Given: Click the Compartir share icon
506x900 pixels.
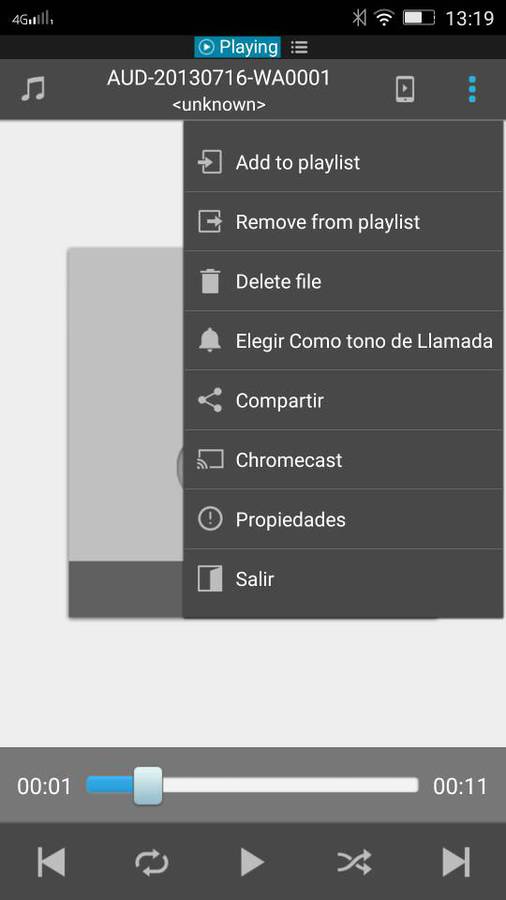Looking at the screenshot, I should click(210, 400).
